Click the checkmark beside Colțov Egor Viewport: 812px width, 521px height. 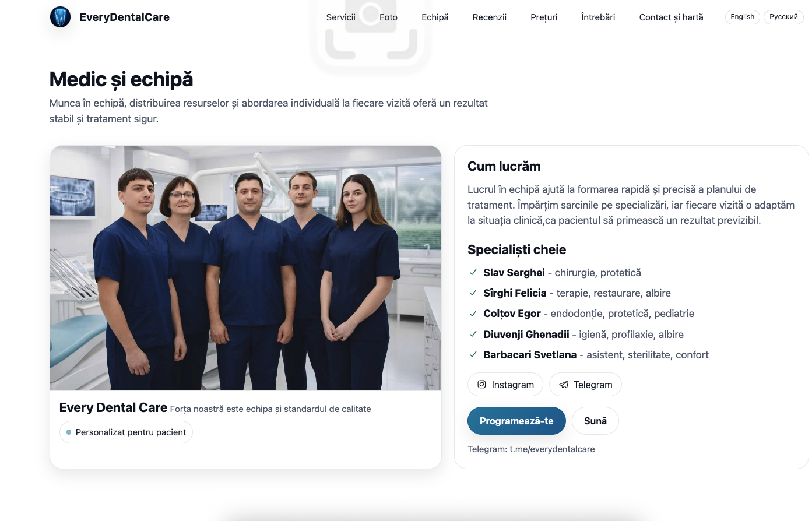(x=473, y=314)
